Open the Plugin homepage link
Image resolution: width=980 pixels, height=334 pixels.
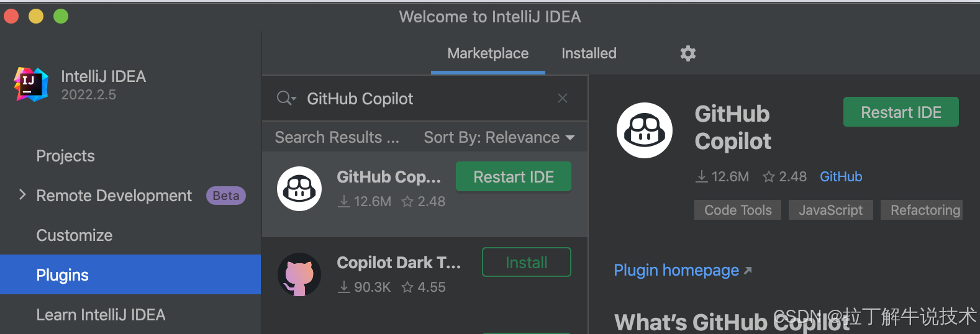[683, 270]
